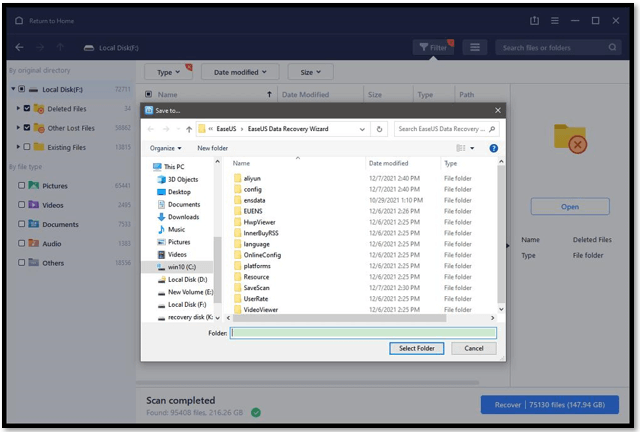This screenshot has height=432, width=640.
Task: Expand the Deleted Files tree node
Action: 18,108
